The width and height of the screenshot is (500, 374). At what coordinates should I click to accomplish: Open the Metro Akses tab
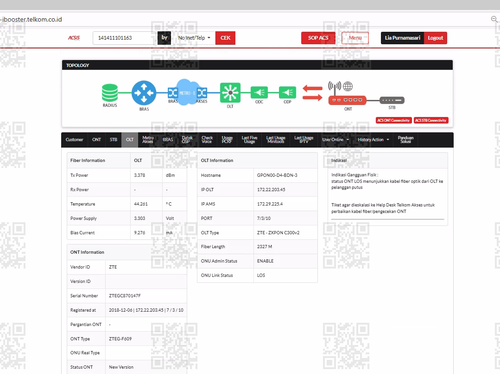(148, 140)
